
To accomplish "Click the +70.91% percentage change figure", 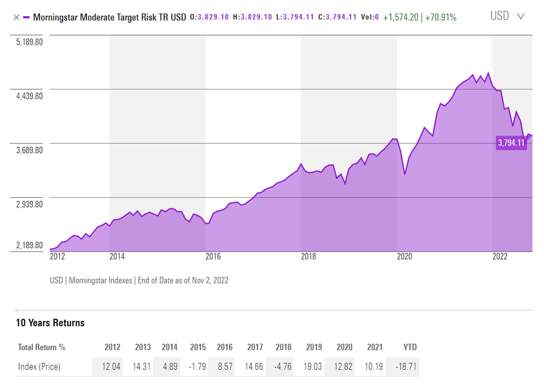I will click(x=441, y=18).
